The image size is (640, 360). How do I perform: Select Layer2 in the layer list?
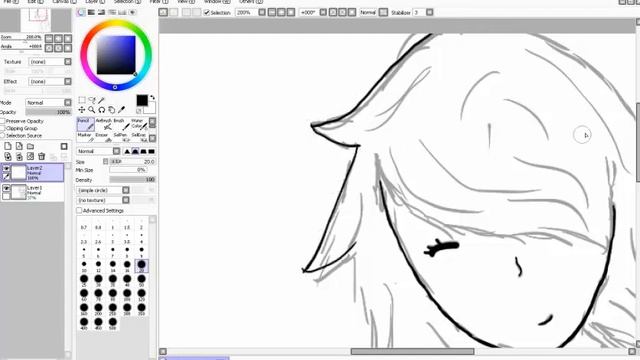pos(33,173)
